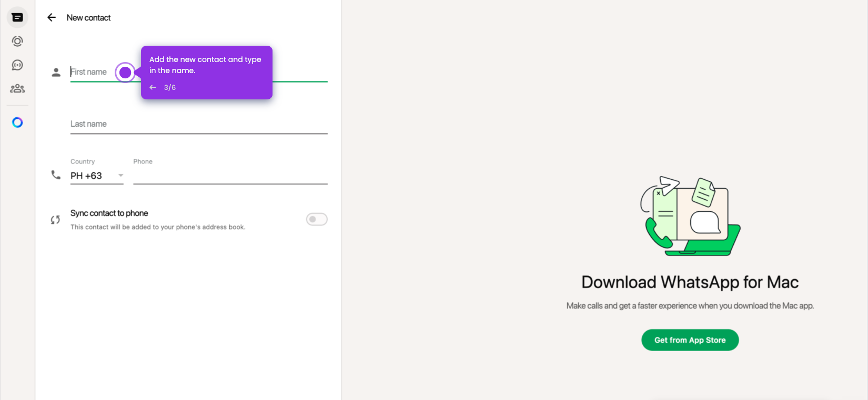Click the person icon beside First name
The image size is (868, 400).
tap(56, 73)
